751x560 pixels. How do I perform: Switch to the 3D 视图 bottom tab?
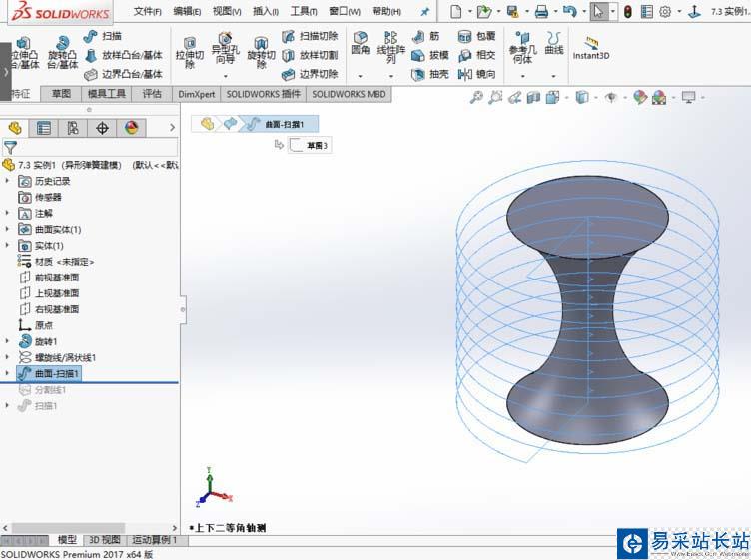point(105,540)
